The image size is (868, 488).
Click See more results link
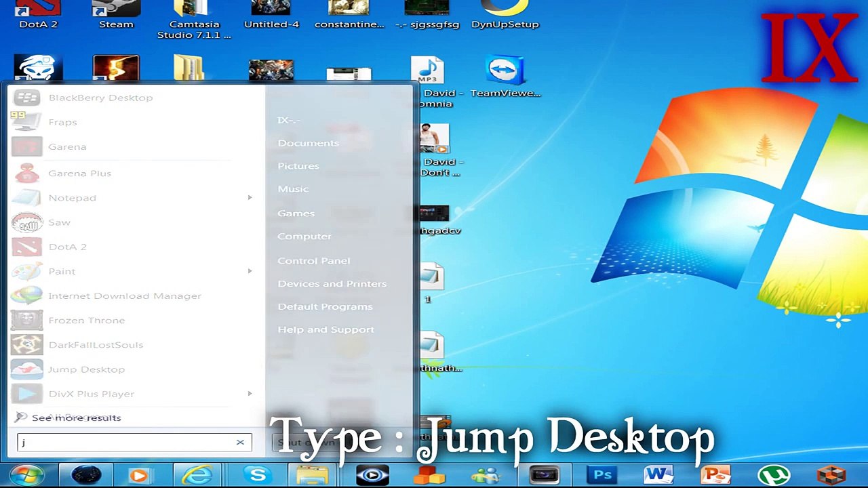76,418
